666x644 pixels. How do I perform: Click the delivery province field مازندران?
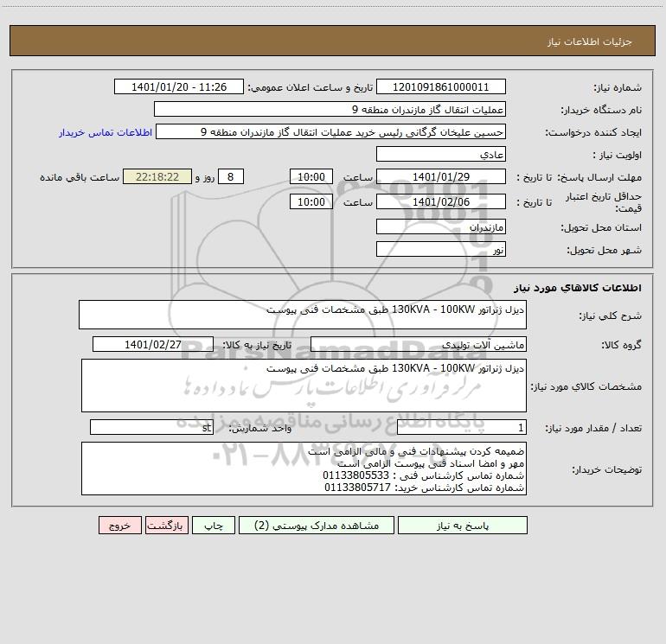(441, 226)
